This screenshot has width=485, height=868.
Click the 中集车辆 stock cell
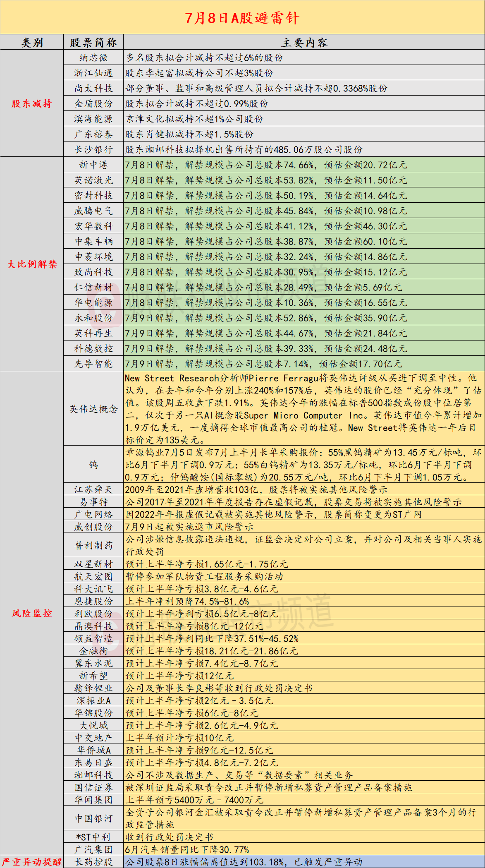(x=93, y=241)
